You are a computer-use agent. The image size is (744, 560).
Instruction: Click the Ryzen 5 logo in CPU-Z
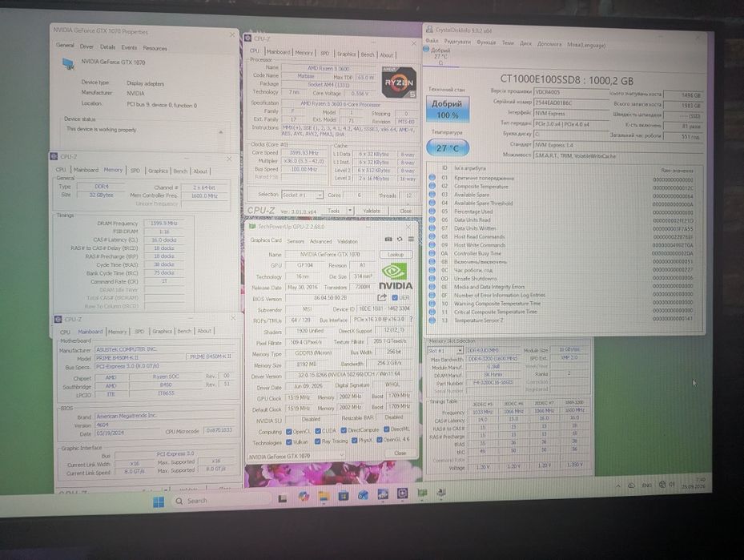pos(399,82)
